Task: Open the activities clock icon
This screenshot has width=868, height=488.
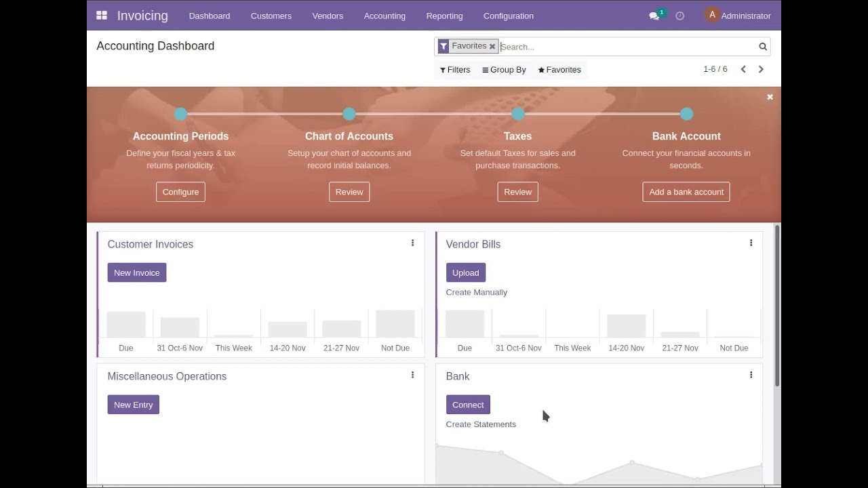Action: pos(679,16)
